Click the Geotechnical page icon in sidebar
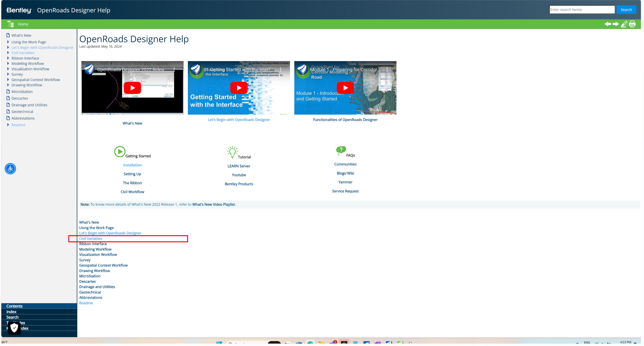 tap(8, 112)
